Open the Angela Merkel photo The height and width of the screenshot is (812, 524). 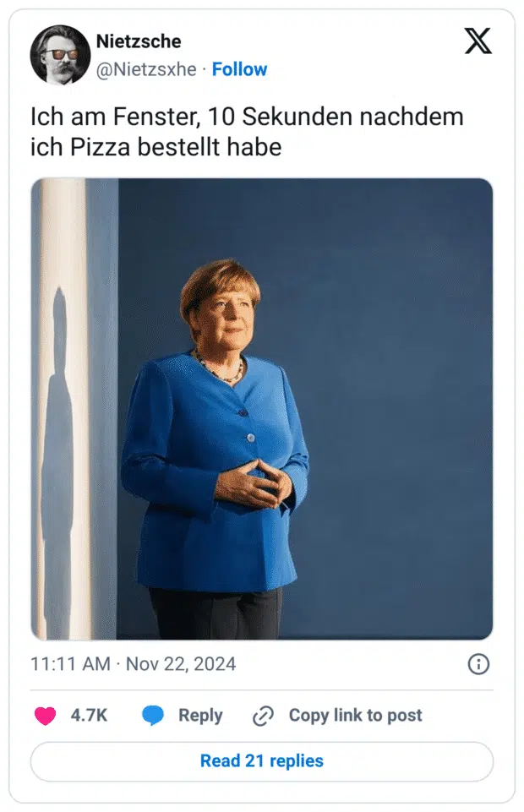click(x=262, y=406)
